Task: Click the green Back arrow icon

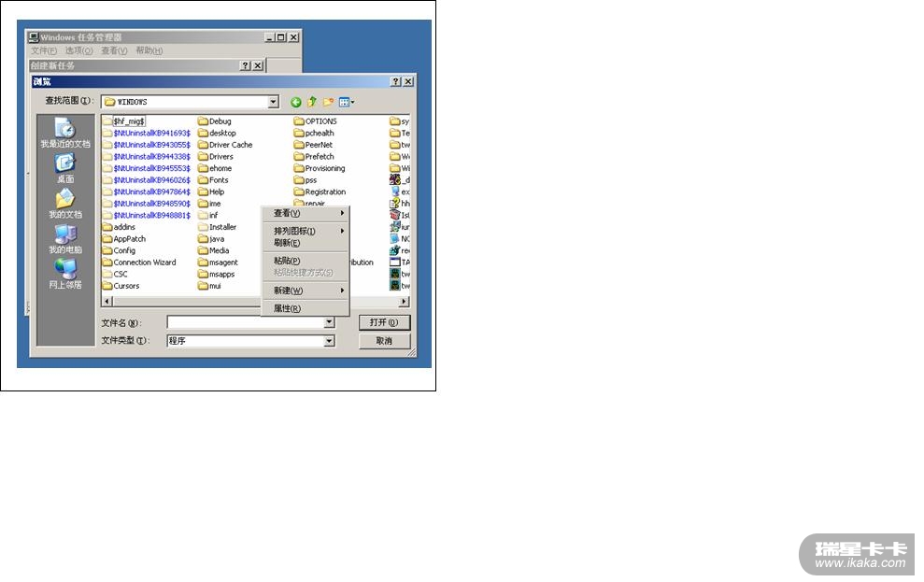Action: click(x=296, y=102)
